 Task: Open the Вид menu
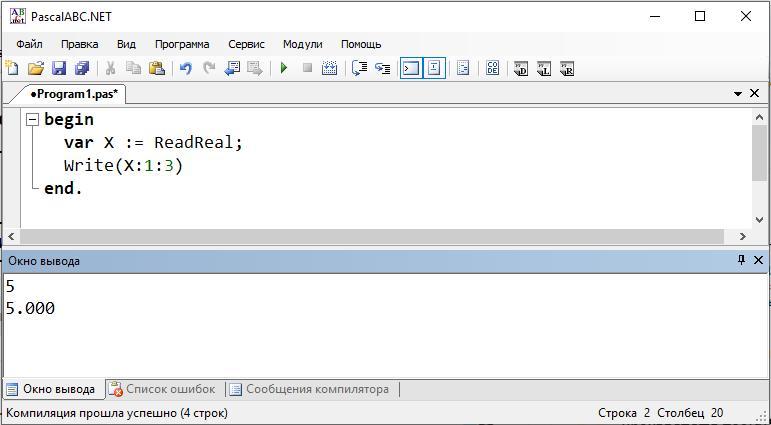pos(126,44)
